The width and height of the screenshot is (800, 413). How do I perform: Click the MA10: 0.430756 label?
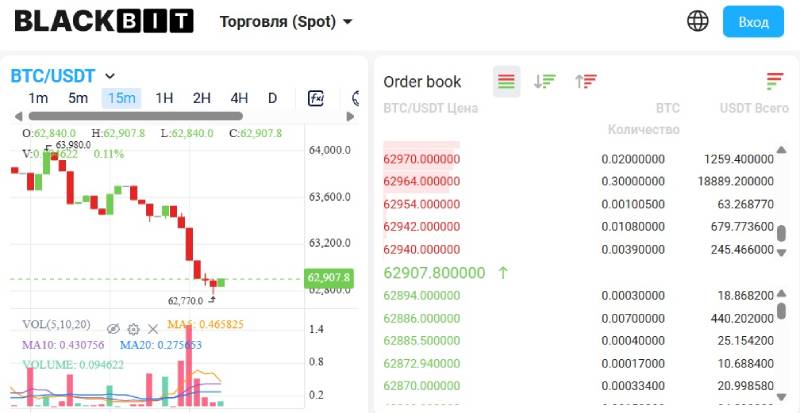coord(63,345)
